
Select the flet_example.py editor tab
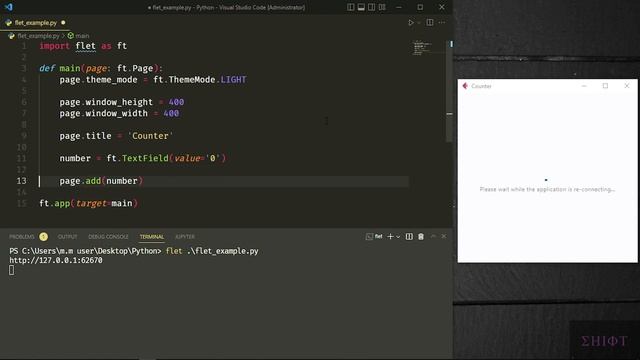(36, 23)
